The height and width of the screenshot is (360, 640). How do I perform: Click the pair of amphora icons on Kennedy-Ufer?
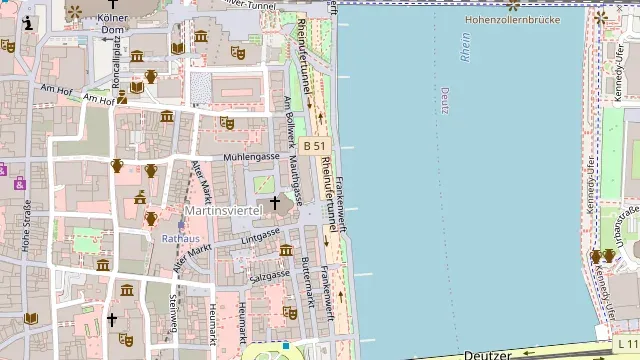[x=602, y=256]
